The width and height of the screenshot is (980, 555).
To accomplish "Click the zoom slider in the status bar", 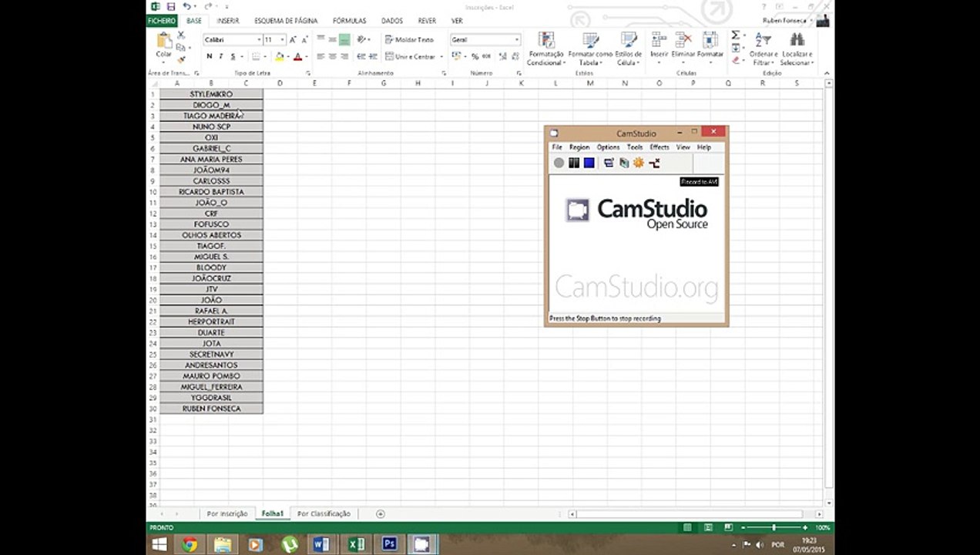I will tap(774, 527).
